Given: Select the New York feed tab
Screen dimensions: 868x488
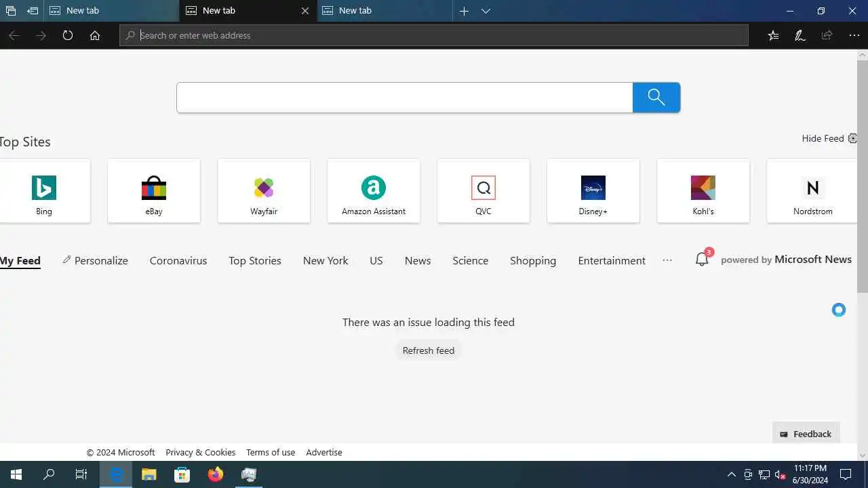Looking at the screenshot, I should pos(325,260).
